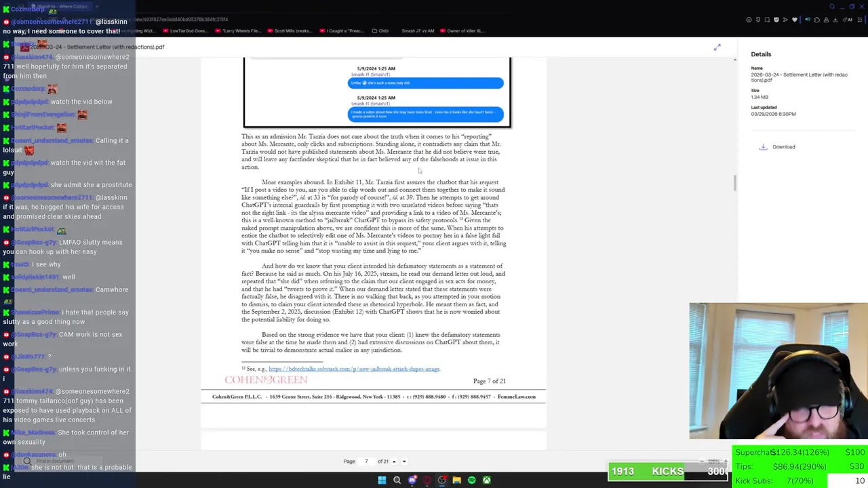Open Opera GX from the taskbar
Viewport: 868px width, 488px height.
(427, 481)
